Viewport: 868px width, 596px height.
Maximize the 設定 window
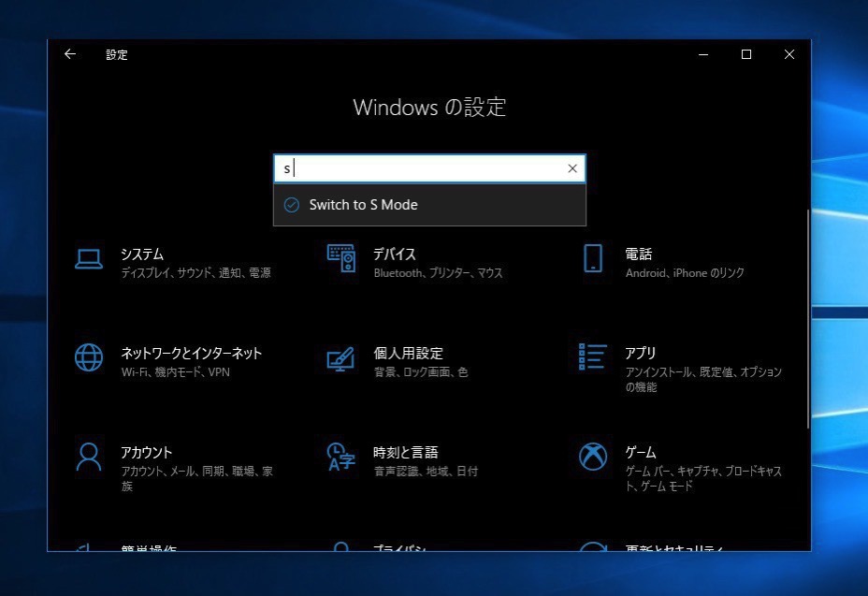pos(746,54)
